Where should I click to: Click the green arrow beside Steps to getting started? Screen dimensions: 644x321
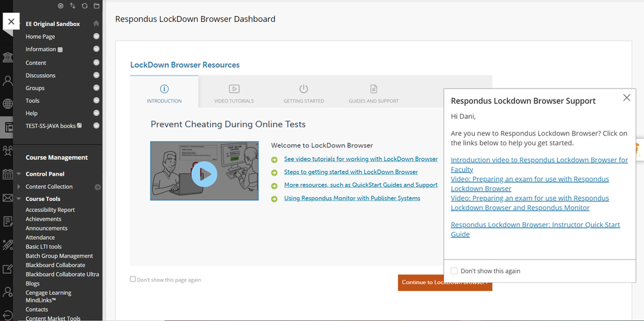274,172
